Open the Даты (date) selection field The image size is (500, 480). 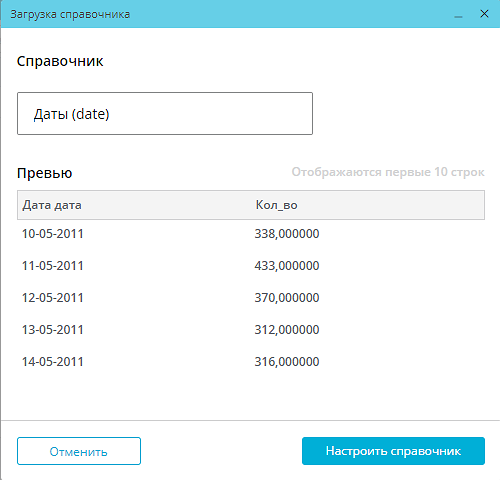pos(165,114)
